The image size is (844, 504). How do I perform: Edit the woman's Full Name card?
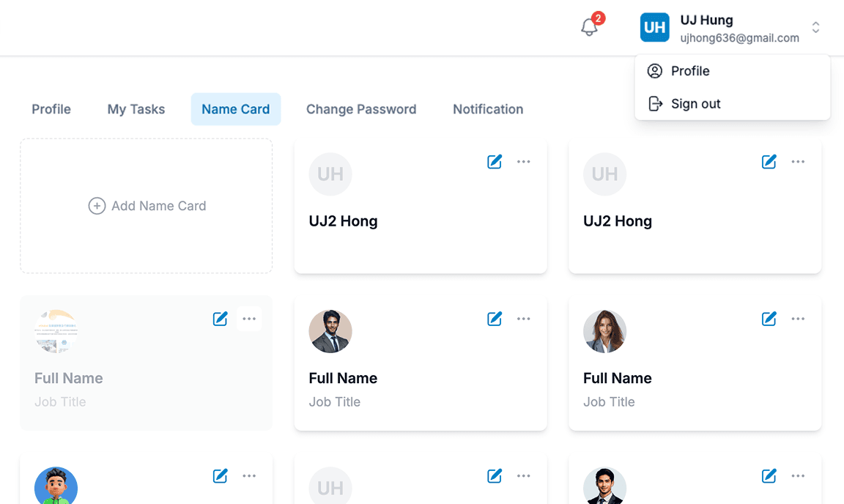coord(769,319)
